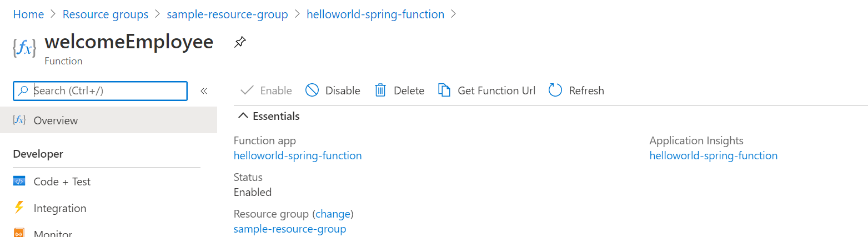Open Code + Test from sidebar

tap(62, 181)
